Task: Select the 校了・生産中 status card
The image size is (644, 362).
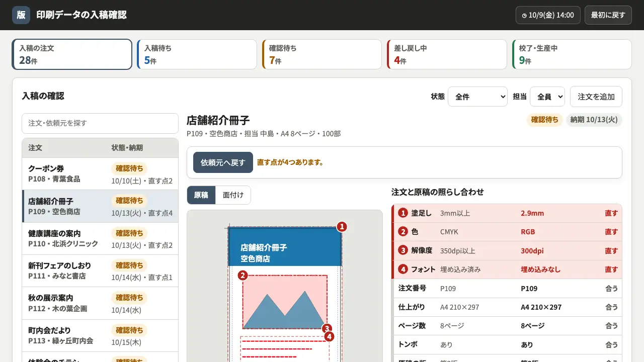Action: tap(572, 54)
